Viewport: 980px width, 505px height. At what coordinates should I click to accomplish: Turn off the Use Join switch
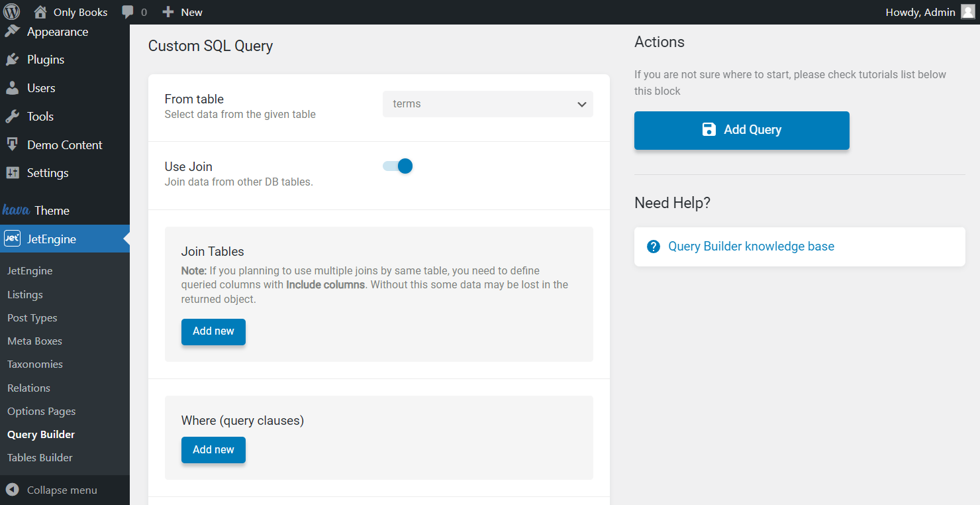click(x=398, y=166)
